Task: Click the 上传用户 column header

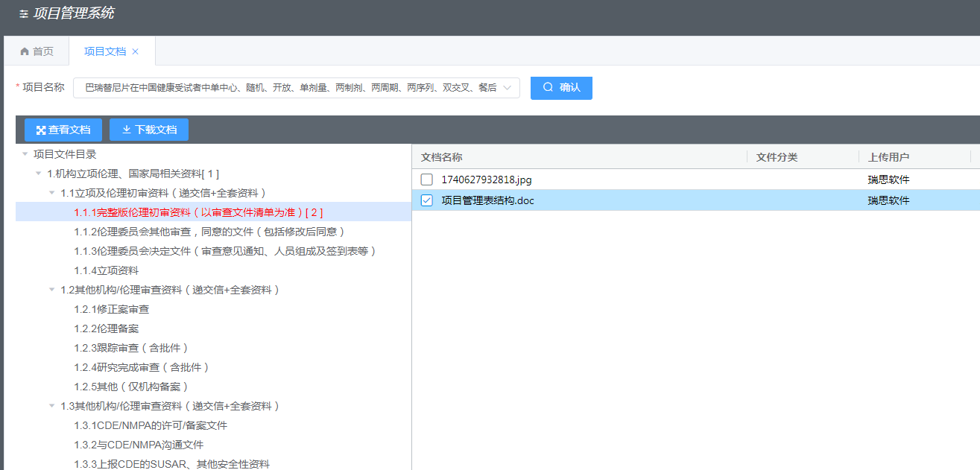Action: coord(888,157)
